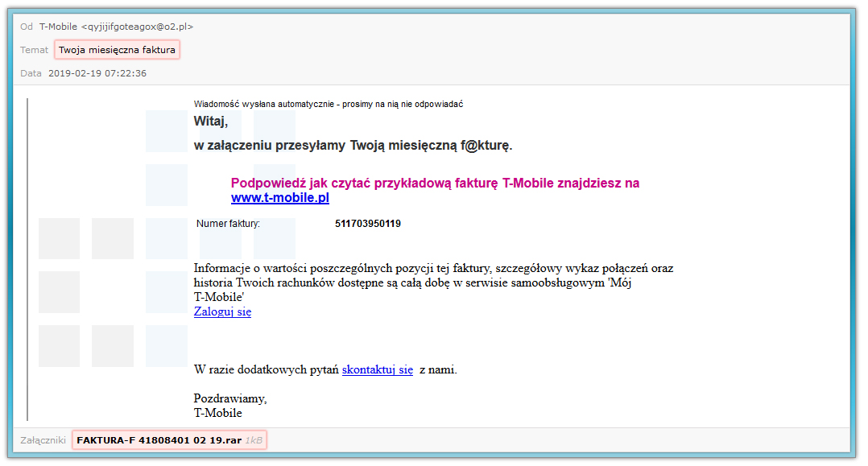Select the middle-row left sidebar image placeholder

pyautogui.click(x=59, y=293)
